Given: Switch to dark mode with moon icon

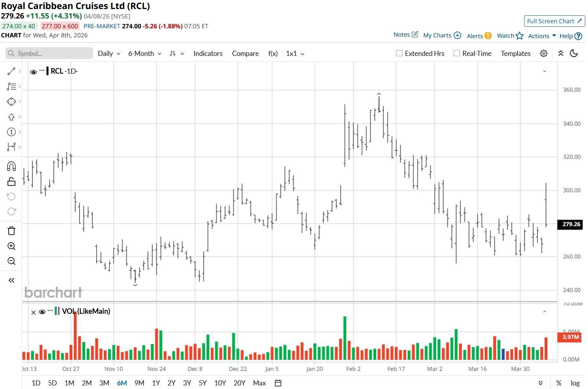Looking at the screenshot, I should 574,54.
